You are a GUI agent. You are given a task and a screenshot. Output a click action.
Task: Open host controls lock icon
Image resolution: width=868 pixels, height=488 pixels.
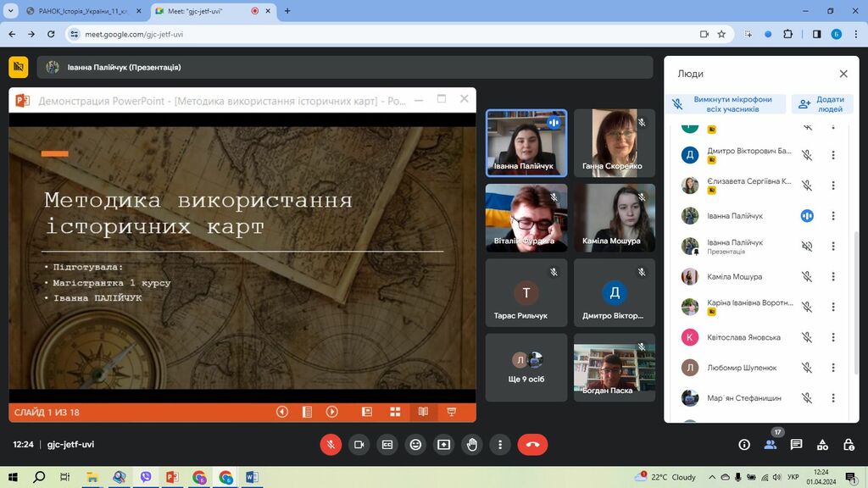point(849,444)
